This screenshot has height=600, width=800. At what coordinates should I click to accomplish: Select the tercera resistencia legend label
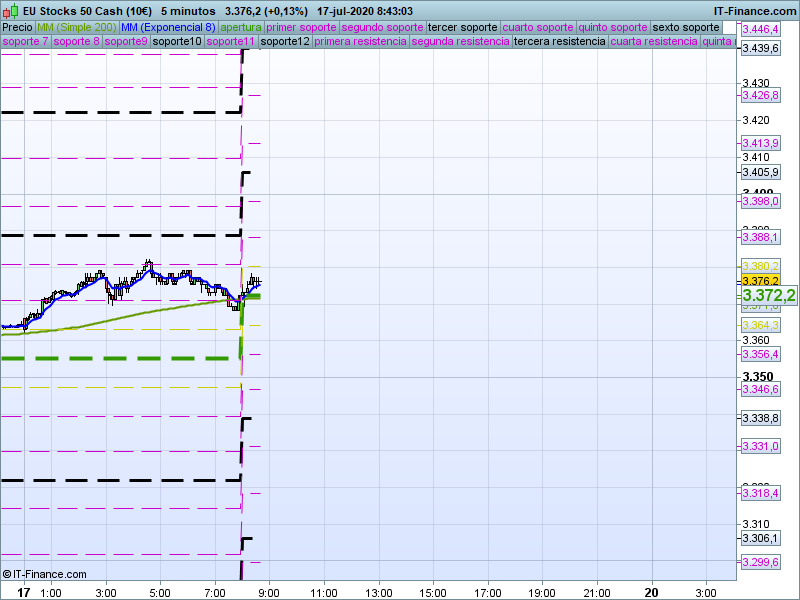click(558, 42)
